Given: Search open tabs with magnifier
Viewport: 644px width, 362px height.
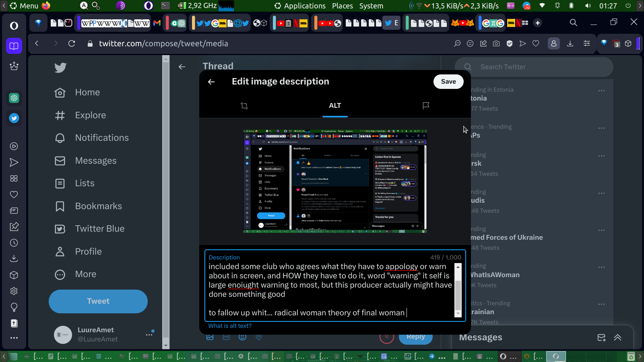Looking at the screenshot, I should click(x=574, y=23).
